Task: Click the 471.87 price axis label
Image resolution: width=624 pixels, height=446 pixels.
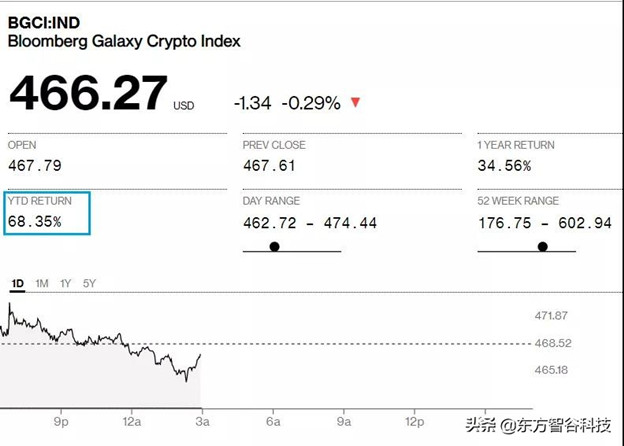Action: point(551,316)
